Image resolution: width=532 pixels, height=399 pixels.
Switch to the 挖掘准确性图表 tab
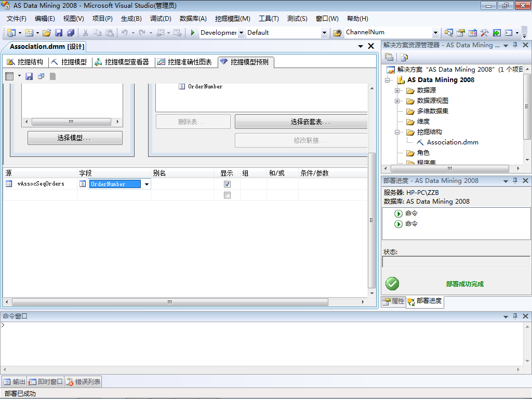pyautogui.click(x=184, y=62)
